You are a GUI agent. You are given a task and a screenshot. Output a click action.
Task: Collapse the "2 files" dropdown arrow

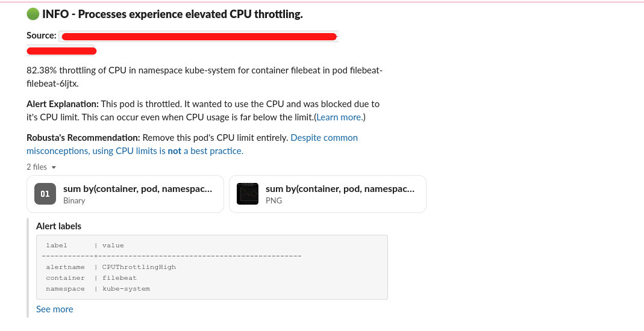click(54, 167)
